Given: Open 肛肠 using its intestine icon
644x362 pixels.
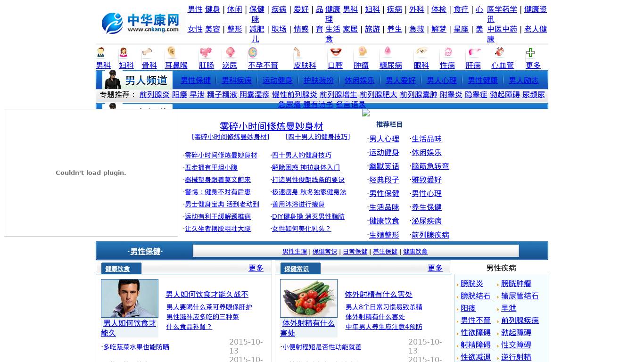Looking at the screenshot, I should pos(206,52).
